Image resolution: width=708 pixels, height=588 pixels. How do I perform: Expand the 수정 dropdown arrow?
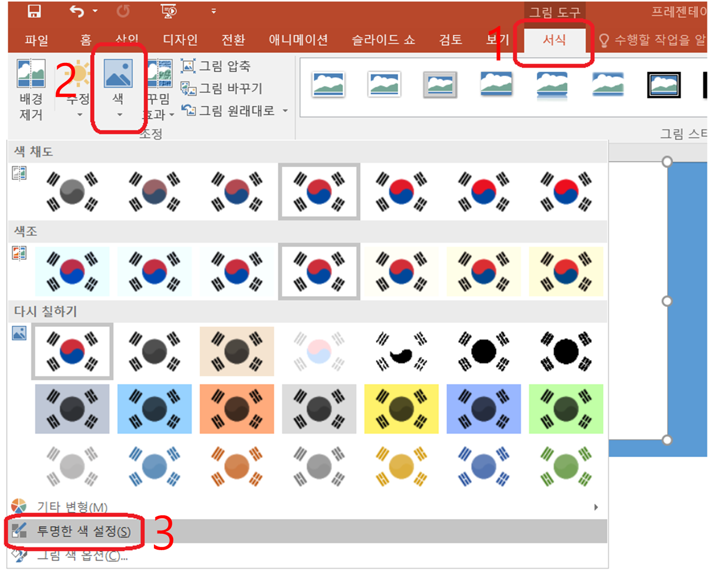click(x=79, y=115)
